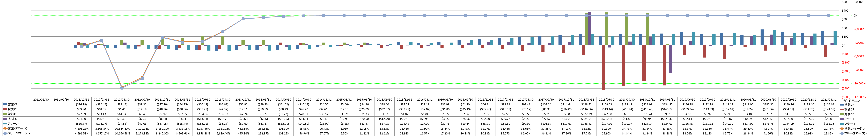The width and height of the screenshot is (868, 136).
Task: Select the 2020/06/30 date column header
Action: tap(768, 100)
